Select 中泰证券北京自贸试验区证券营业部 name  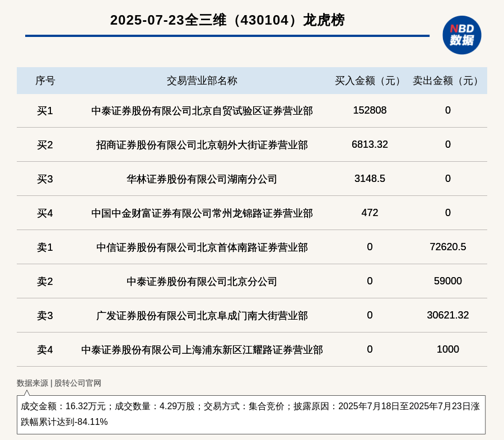point(202,111)
